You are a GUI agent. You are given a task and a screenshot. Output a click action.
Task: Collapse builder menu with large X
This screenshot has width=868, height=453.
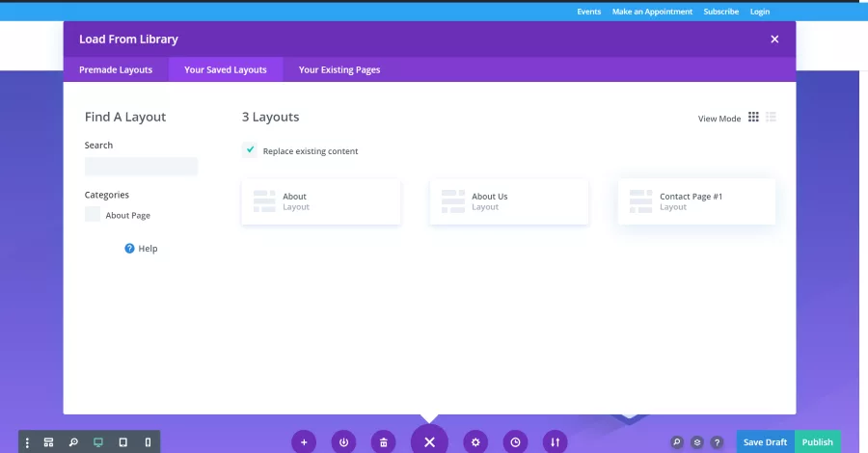pyautogui.click(x=429, y=441)
